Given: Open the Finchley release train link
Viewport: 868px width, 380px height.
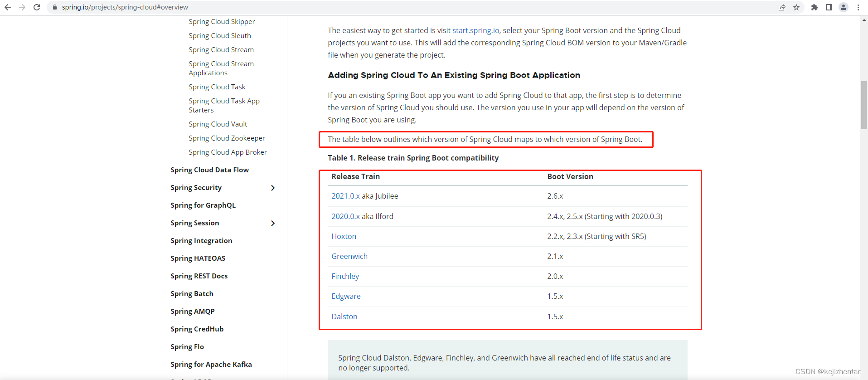Looking at the screenshot, I should [345, 276].
